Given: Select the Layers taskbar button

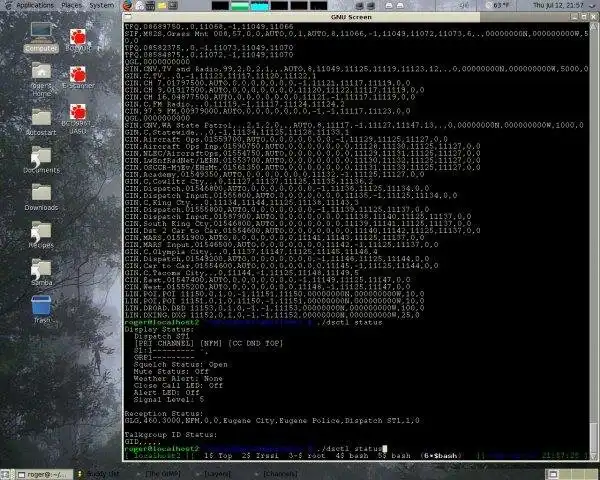Looking at the screenshot, I should tap(217, 475).
